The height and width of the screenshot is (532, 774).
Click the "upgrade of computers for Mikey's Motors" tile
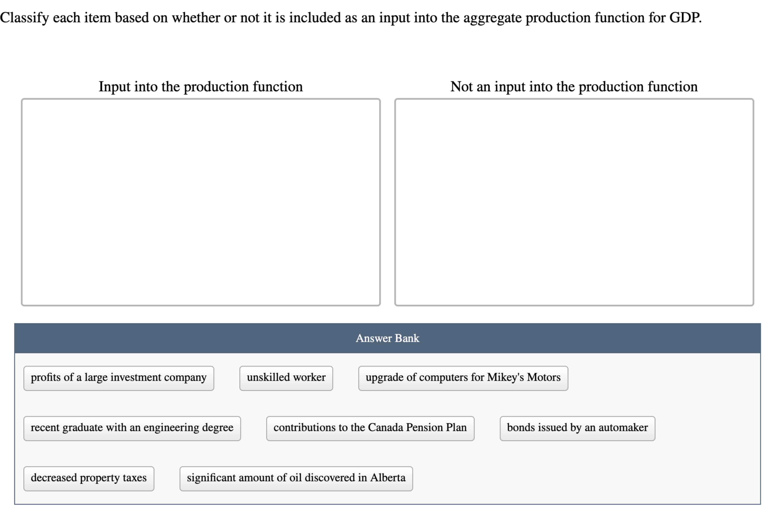pyautogui.click(x=463, y=378)
